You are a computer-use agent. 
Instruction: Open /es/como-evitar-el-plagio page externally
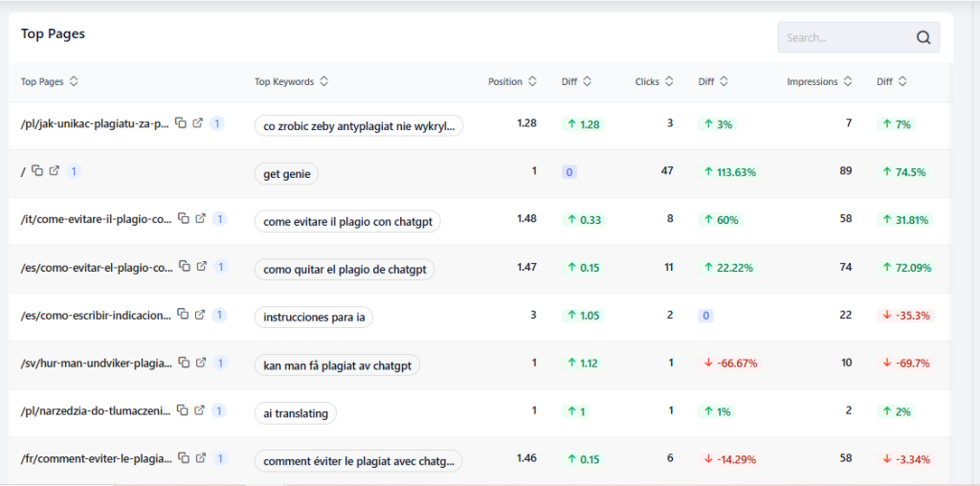[201, 266]
